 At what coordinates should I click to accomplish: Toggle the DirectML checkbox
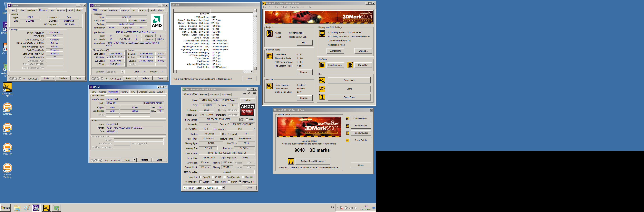click(x=243, y=177)
